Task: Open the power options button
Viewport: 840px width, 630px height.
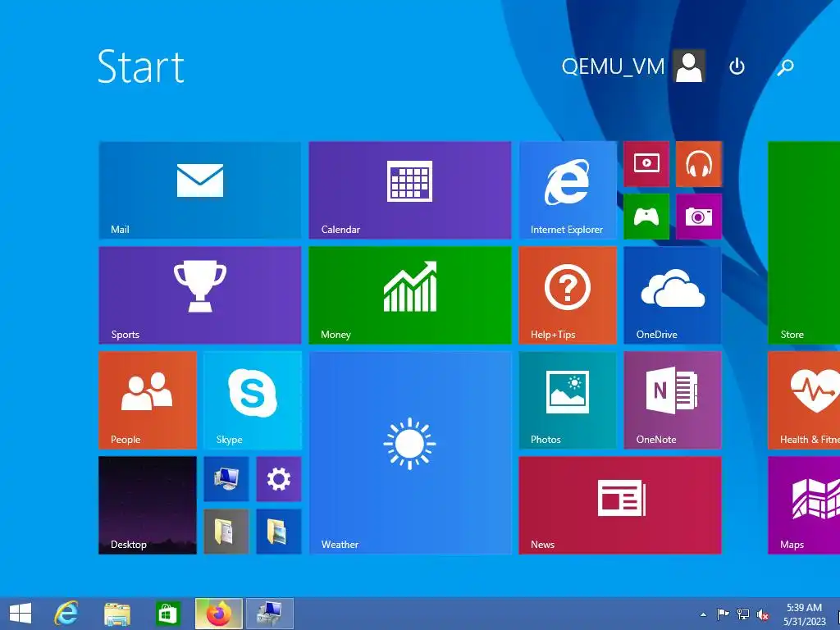Action: pyautogui.click(x=737, y=66)
